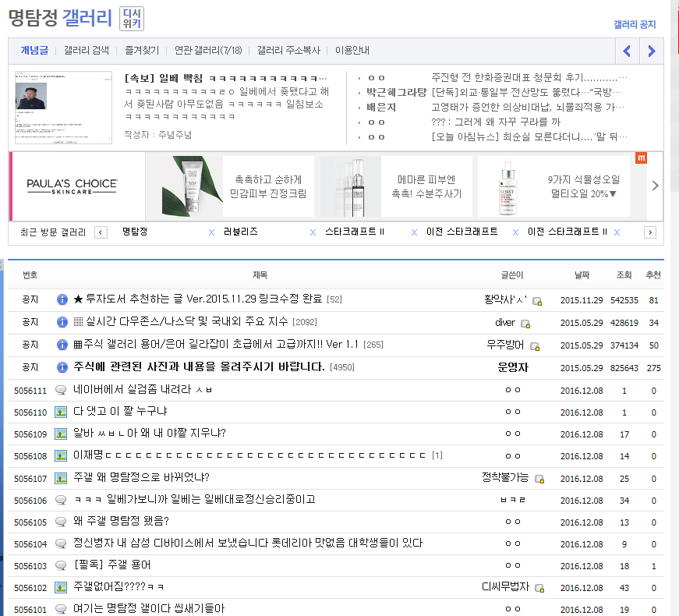Show the next ad items with the chevron

coord(655,186)
